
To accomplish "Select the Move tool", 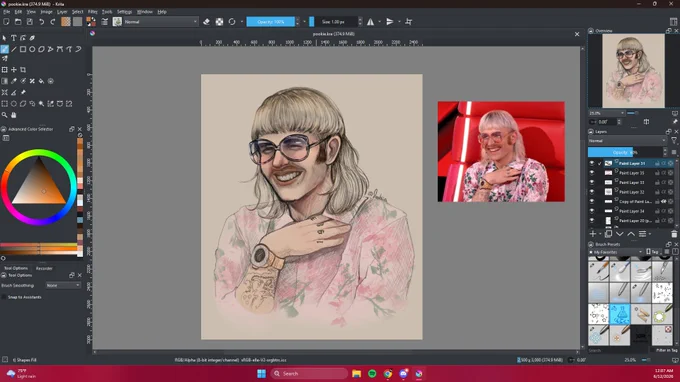I will point(13,69).
